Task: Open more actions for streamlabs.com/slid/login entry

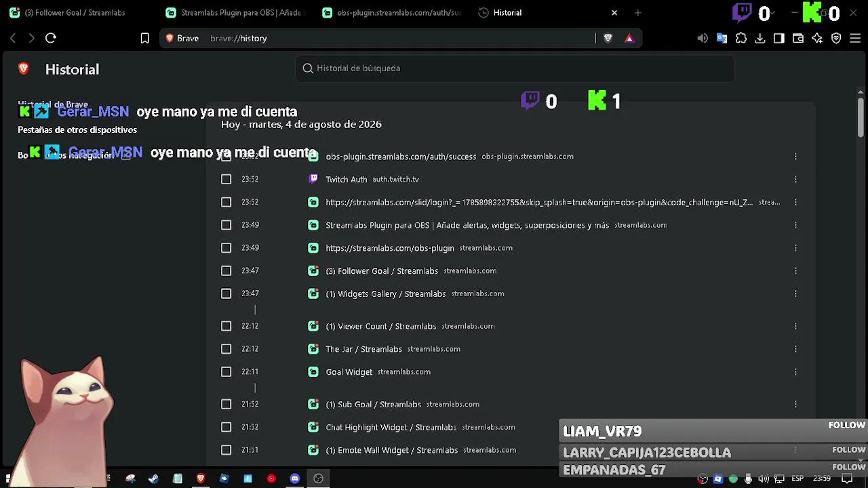Action: point(795,202)
